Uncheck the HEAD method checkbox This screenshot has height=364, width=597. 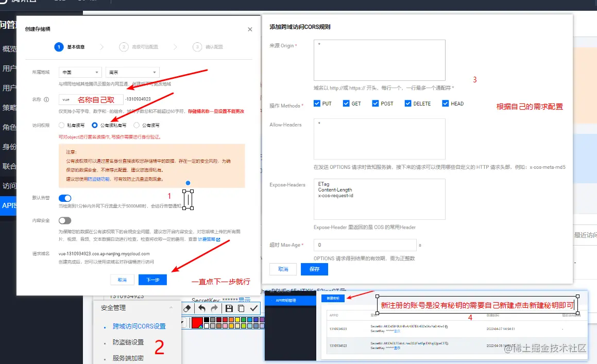tap(445, 103)
